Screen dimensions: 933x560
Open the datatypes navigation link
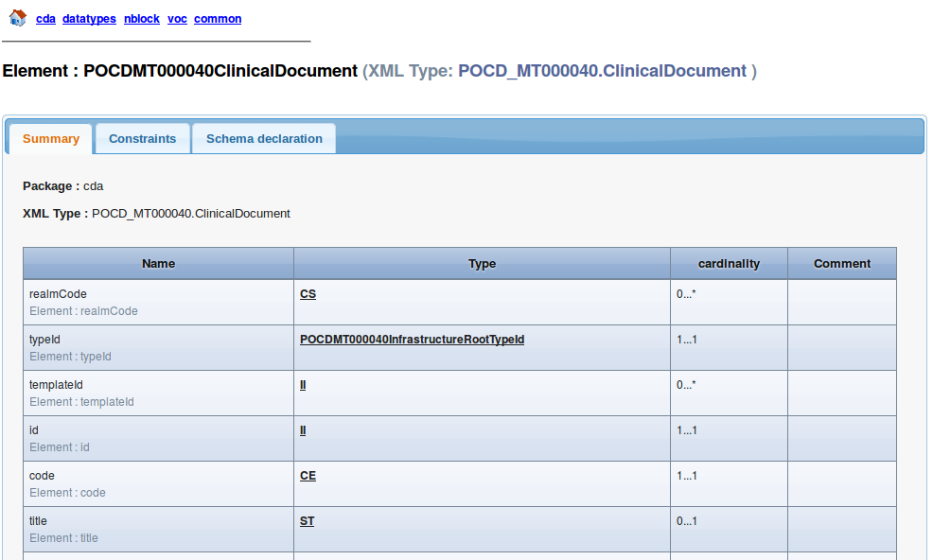89,19
